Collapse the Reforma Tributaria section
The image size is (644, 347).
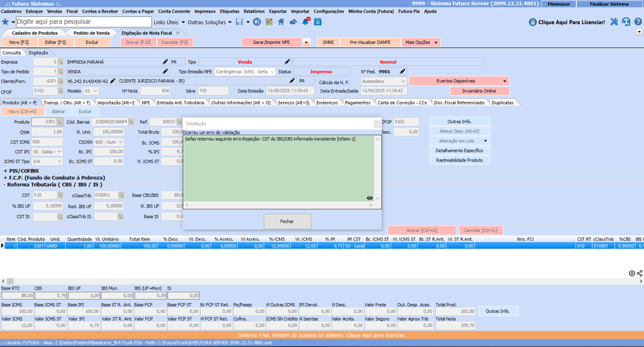click(6, 185)
